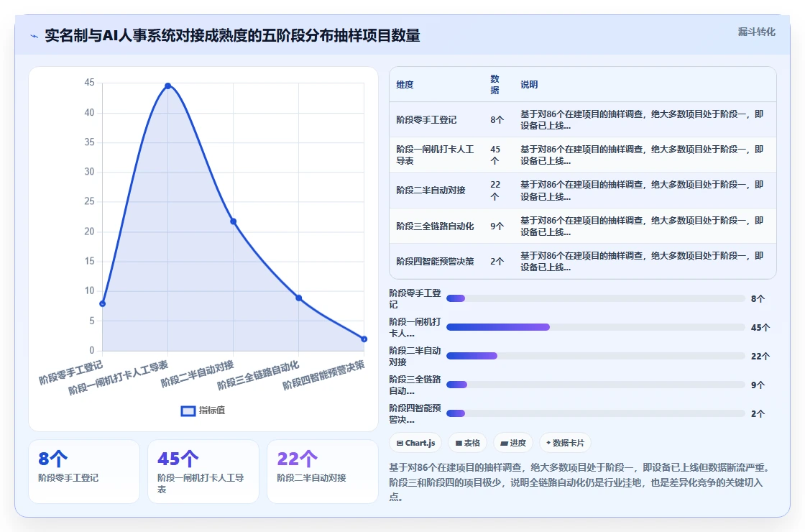Click the 数据卡片 tag icon

pyautogui.click(x=548, y=443)
